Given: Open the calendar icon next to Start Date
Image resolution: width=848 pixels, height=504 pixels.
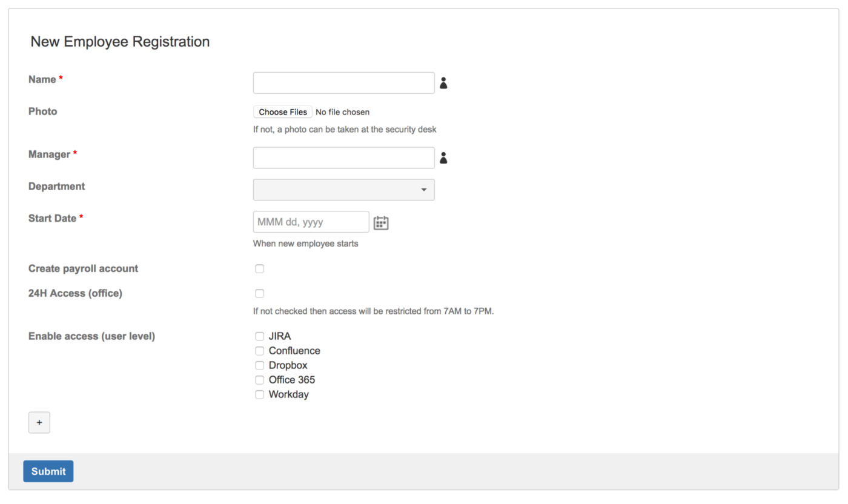Looking at the screenshot, I should coord(381,222).
